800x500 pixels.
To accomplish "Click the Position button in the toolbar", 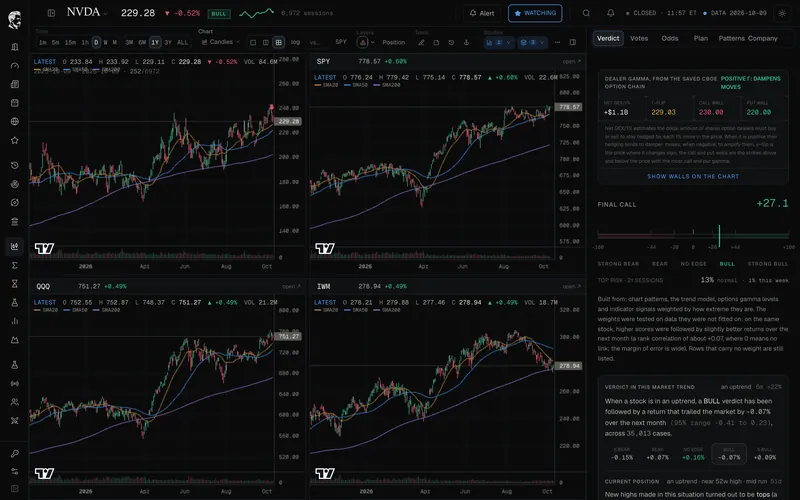I will point(393,42).
